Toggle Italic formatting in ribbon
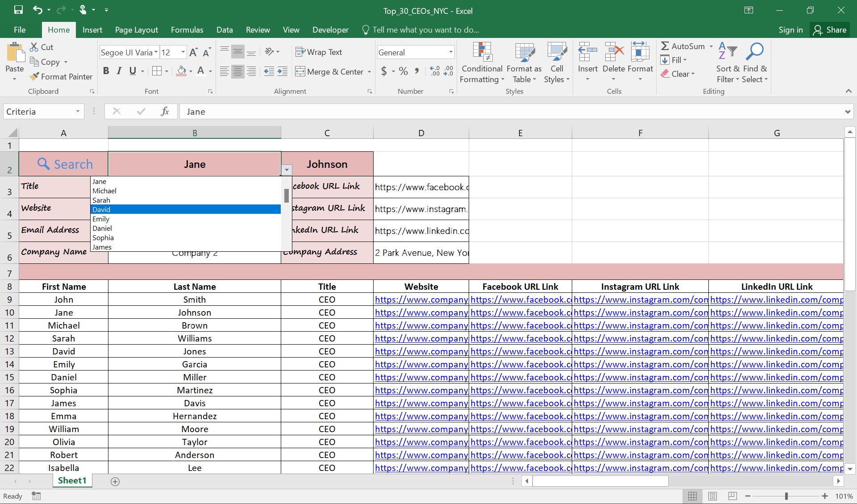857x504 pixels. pos(119,71)
